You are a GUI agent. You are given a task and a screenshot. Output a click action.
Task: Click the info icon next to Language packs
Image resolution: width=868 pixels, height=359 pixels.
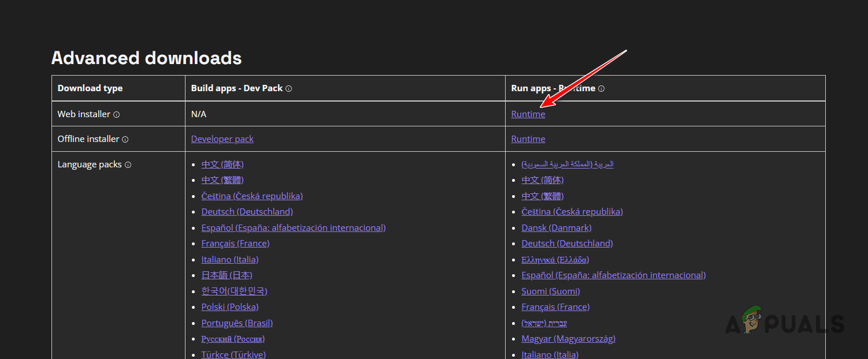(128, 165)
